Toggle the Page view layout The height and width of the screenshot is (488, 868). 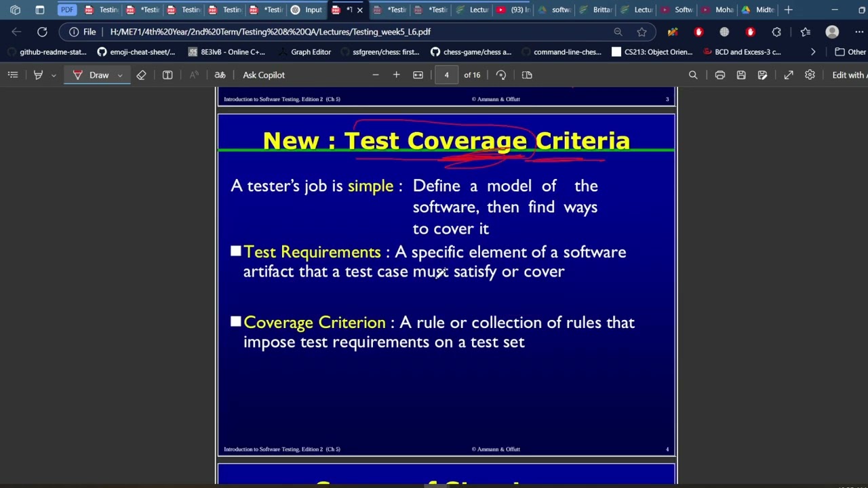click(x=527, y=75)
